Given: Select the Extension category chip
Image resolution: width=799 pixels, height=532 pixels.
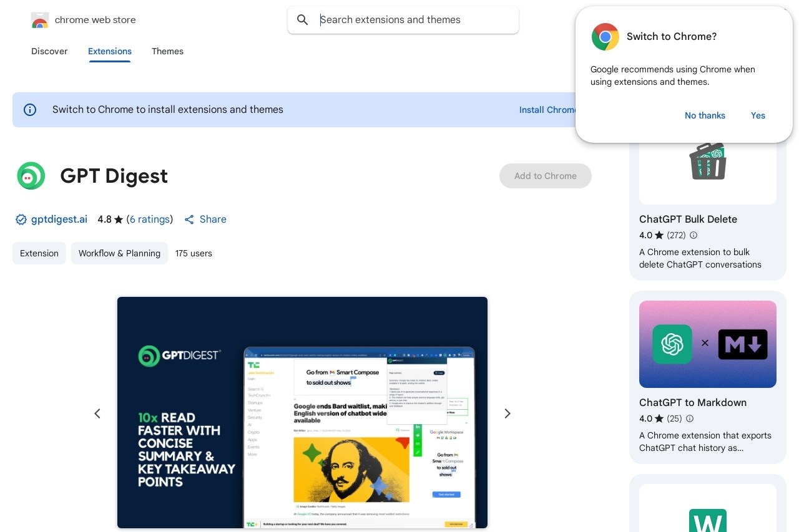Looking at the screenshot, I should pos(39,253).
